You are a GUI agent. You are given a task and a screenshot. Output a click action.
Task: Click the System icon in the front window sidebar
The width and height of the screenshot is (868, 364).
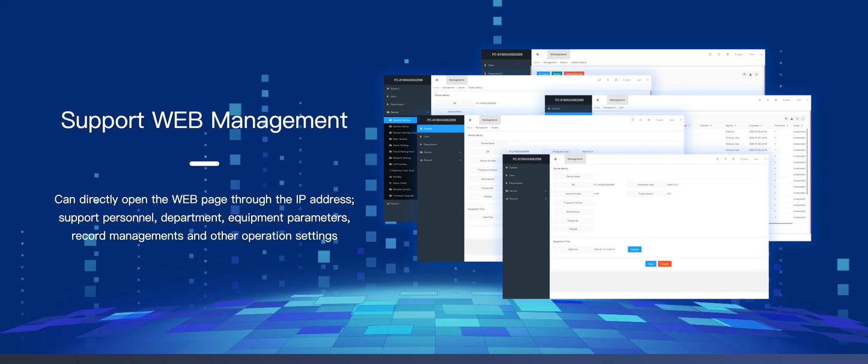[507, 168]
